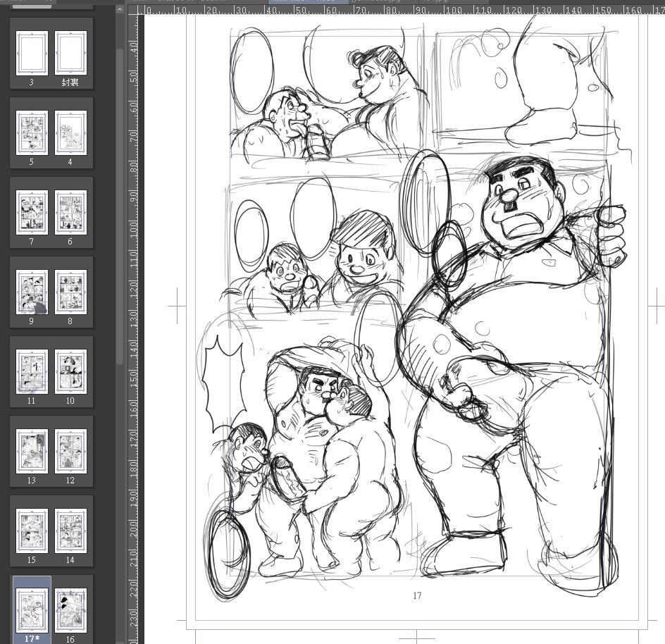This screenshot has width=665, height=644.
Task: Open page 7 in the page list
Action: point(32,212)
